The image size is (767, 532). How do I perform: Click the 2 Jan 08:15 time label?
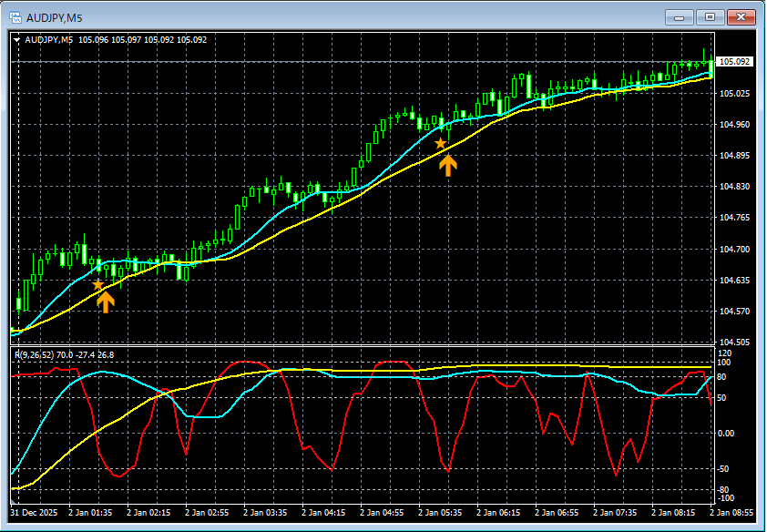(673, 513)
